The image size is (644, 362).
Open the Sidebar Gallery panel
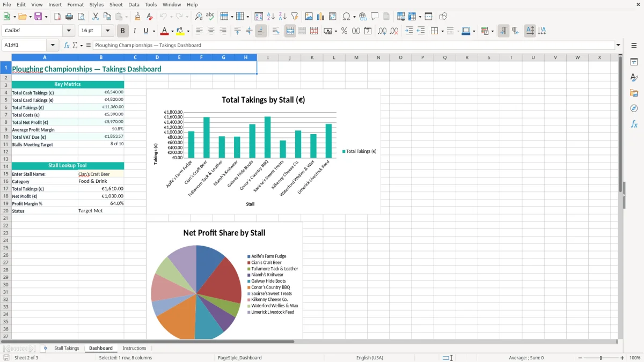(634, 93)
